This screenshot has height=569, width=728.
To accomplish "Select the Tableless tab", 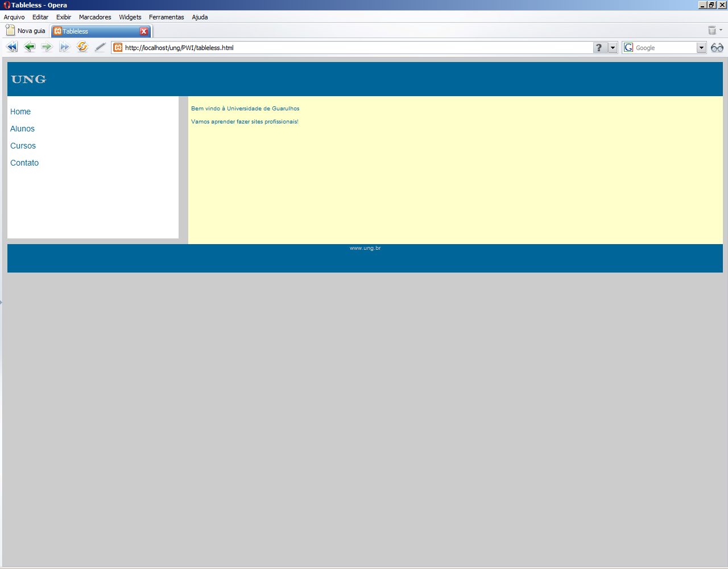I will coord(101,31).
